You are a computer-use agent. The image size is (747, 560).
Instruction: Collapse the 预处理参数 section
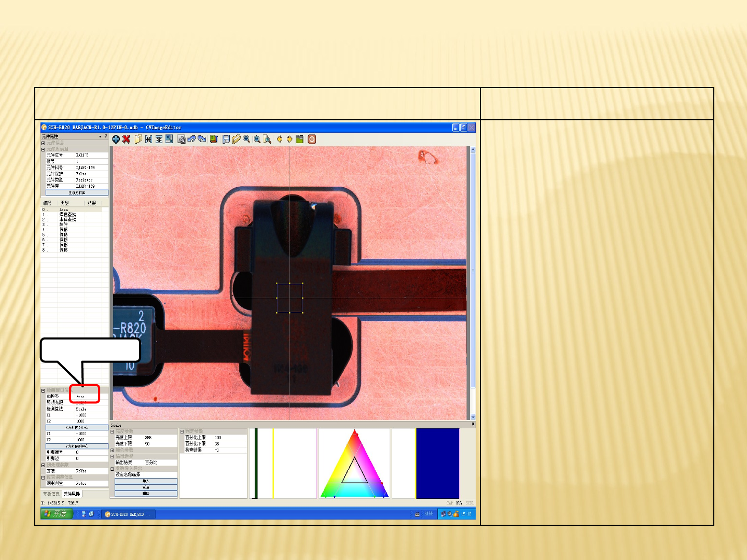pos(43,465)
